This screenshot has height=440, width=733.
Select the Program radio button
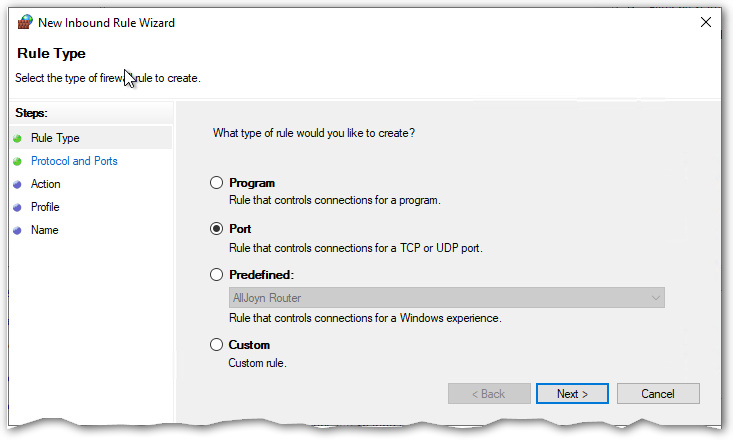pyautogui.click(x=217, y=183)
